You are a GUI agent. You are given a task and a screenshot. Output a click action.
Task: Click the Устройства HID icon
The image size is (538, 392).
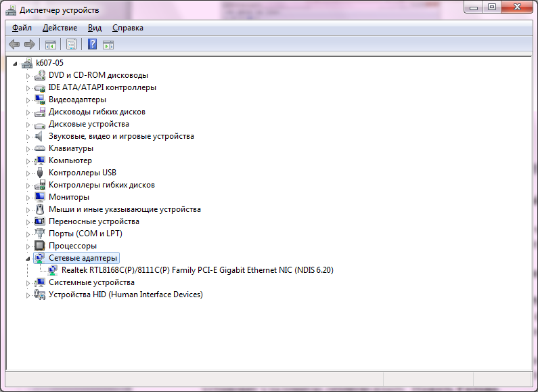click(40, 295)
